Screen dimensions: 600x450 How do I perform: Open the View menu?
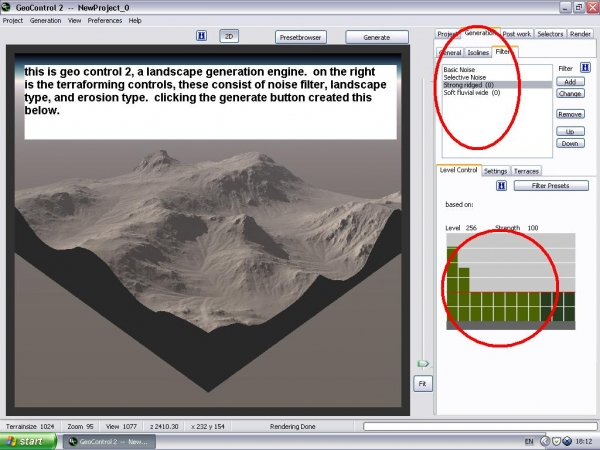pyautogui.click(x=74, y=21)
